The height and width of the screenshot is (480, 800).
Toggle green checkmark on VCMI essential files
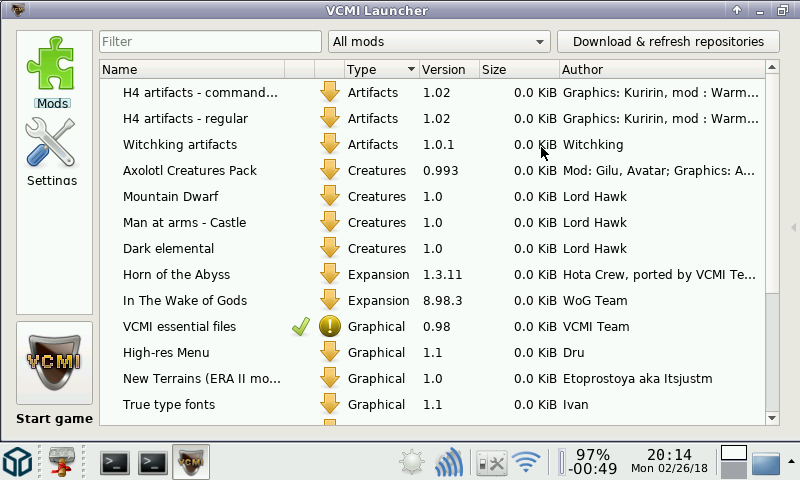(x=299, y=327)
